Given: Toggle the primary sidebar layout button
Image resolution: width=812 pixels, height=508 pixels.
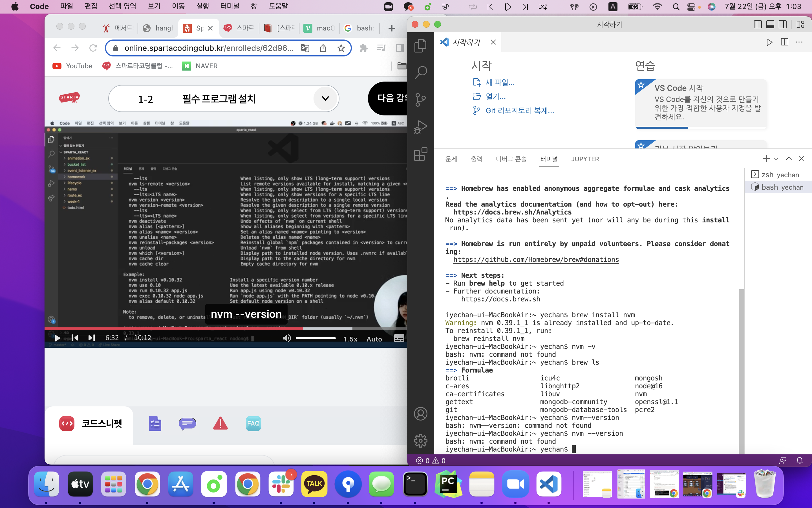Looking at the screenshot, I should [758, 24].
